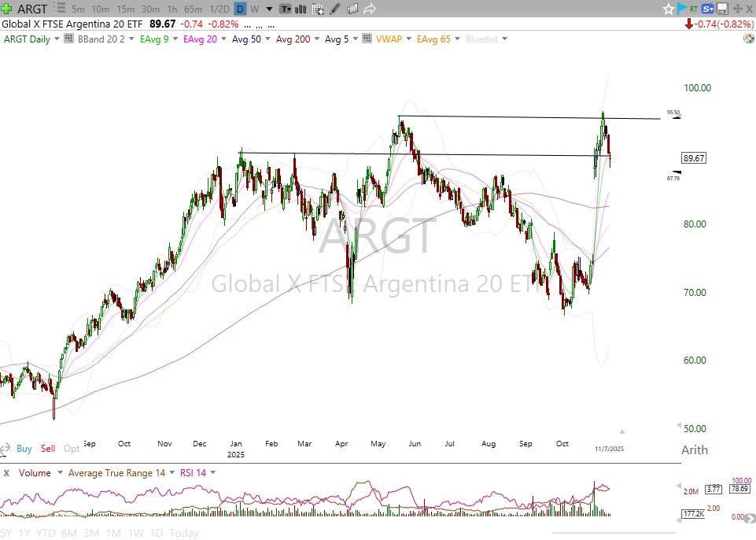Select the 30m timeframe

150,9
